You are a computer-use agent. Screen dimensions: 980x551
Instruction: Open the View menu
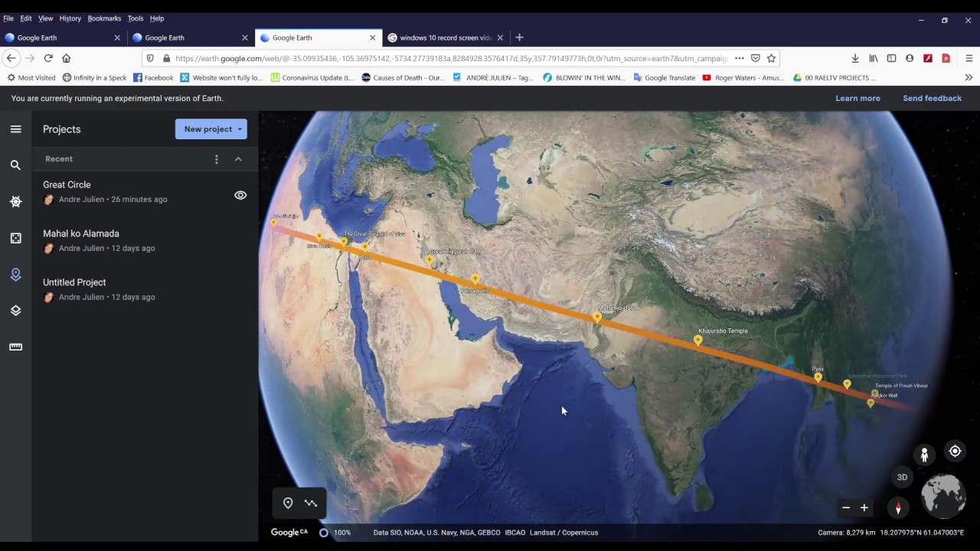[46, 18]
